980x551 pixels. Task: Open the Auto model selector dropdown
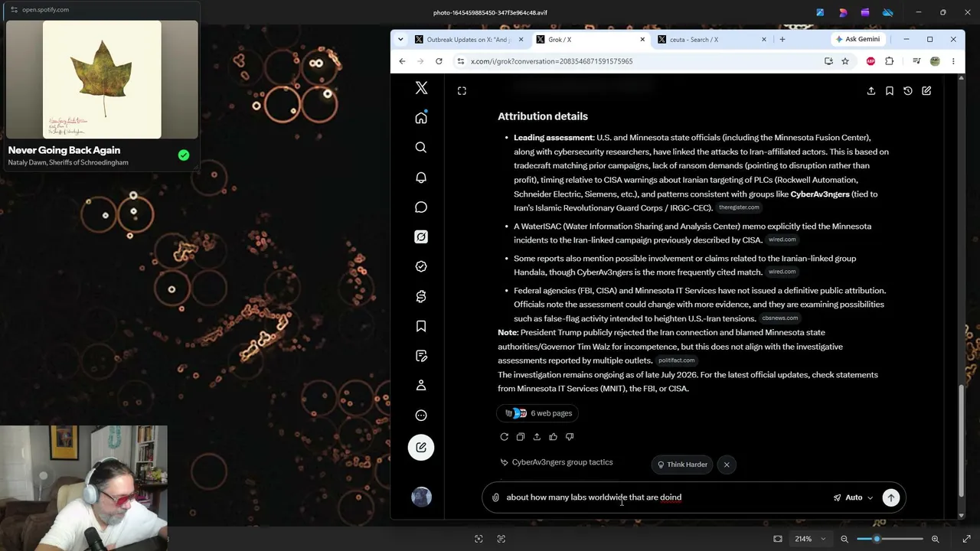(x=854, y=498)
